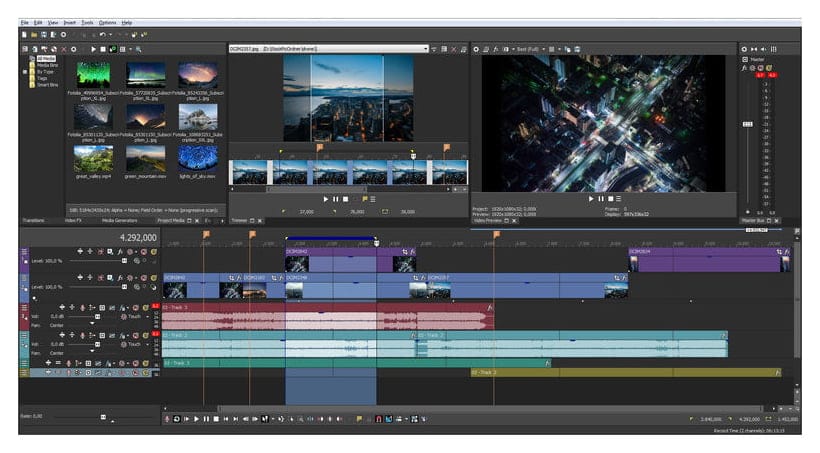Image resolution: width=820 pixels, height=453 pixels.
Task: Select All Media in the media tree
Action: tap(46, 59)
